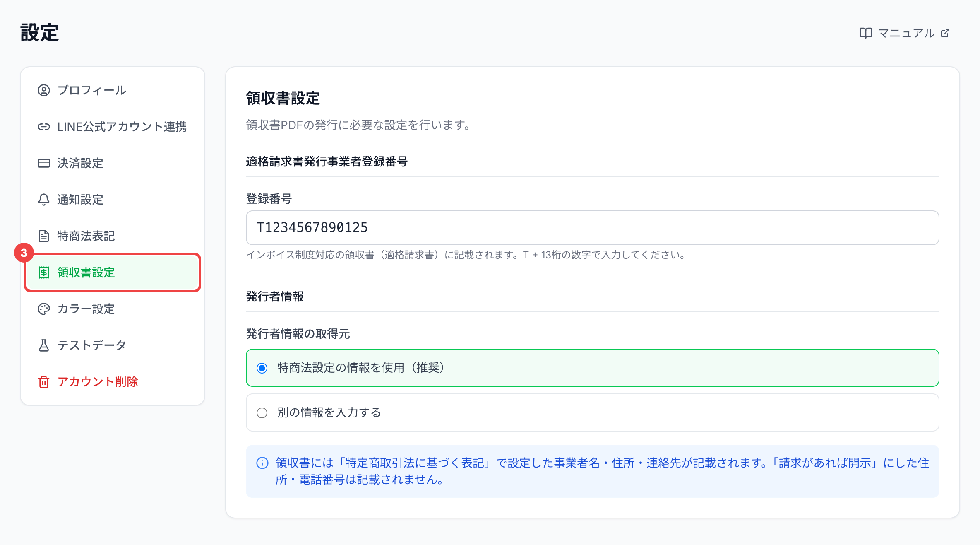The width and height of the screenshot is (980, 545).
Task: Click the bell icon for 通知設定
Action: tap(44, 200)
